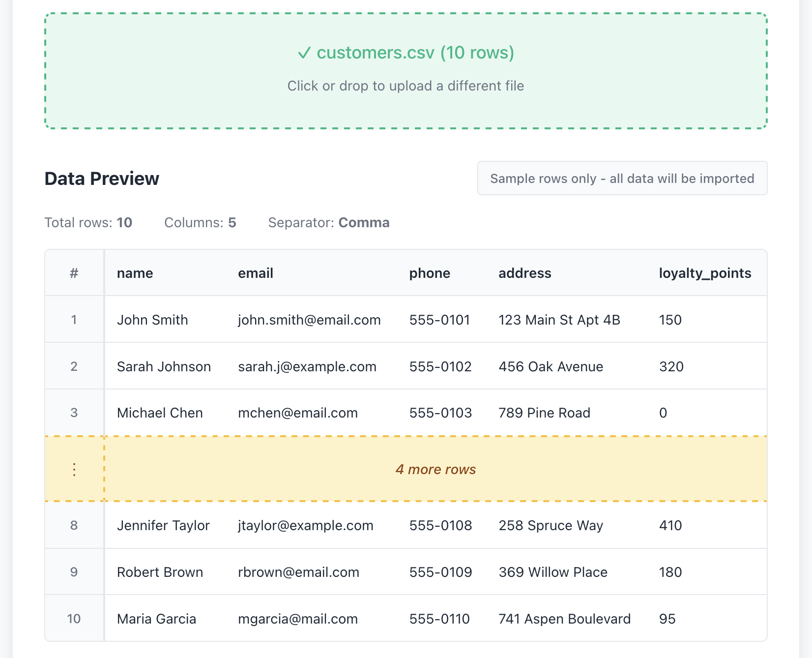
Task: Click the "Columns: 5" summary
Action: 200,222
